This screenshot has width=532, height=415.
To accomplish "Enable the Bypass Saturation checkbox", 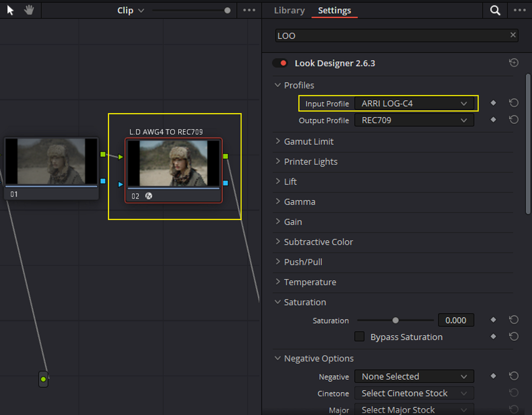I will click(359, 337).
